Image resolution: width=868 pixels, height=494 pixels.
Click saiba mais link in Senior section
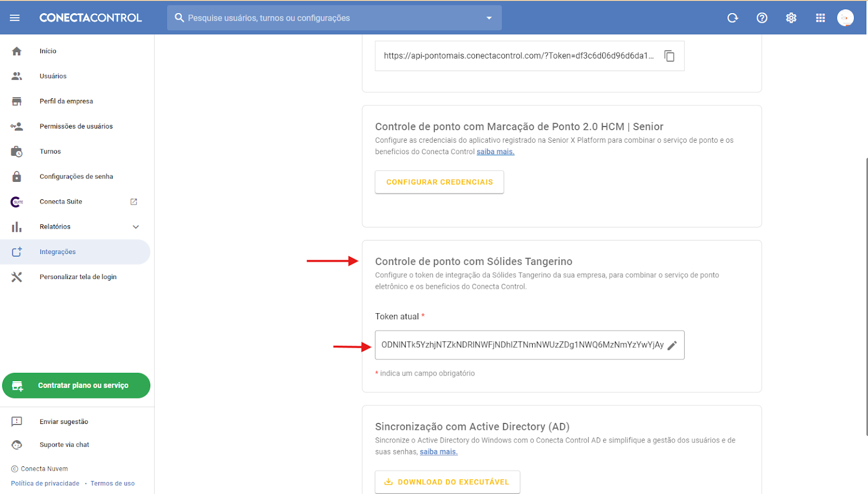pos(495,152)
